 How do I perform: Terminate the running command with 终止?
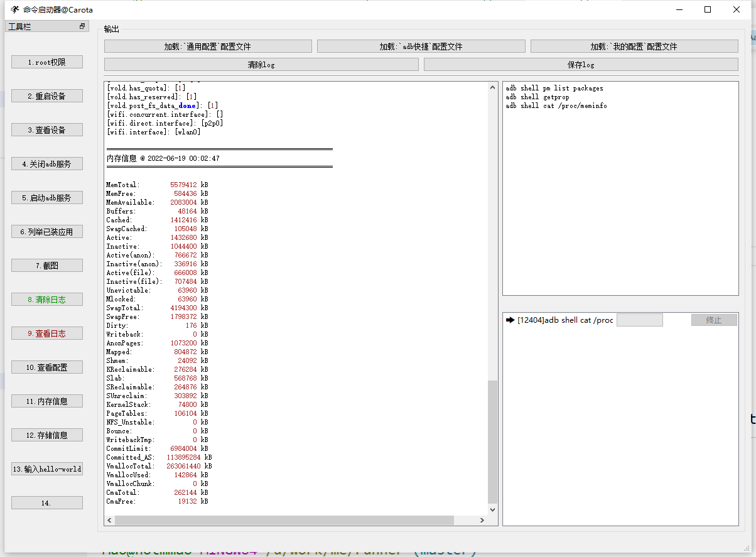714,320
